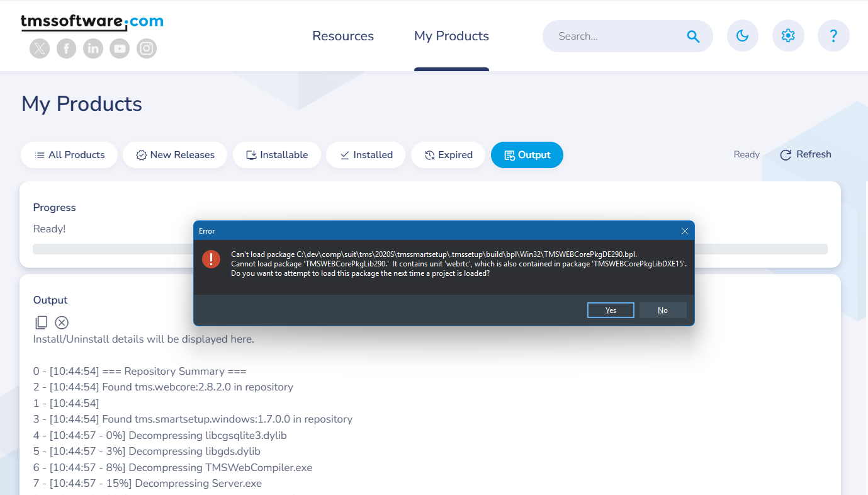
Task: Click the 'My Products' page heading
Action: (x=82, y=104)
